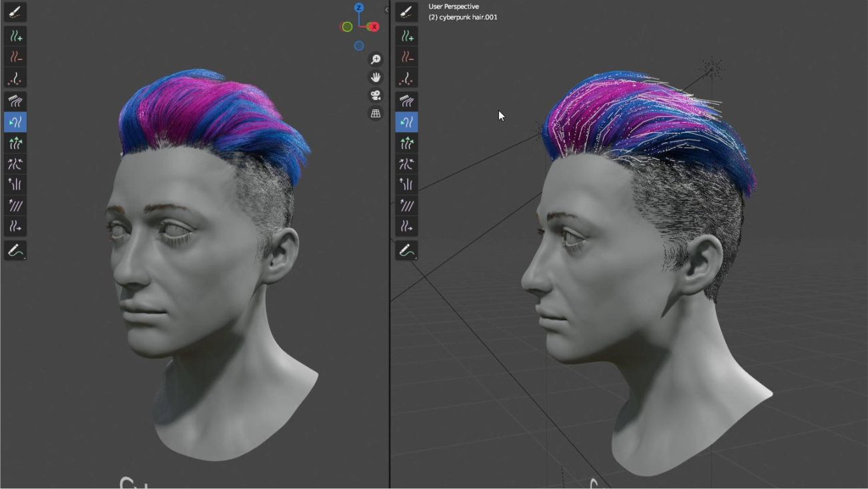Select Slide tool in the axis-gizmo viewport

click(15, 226)
